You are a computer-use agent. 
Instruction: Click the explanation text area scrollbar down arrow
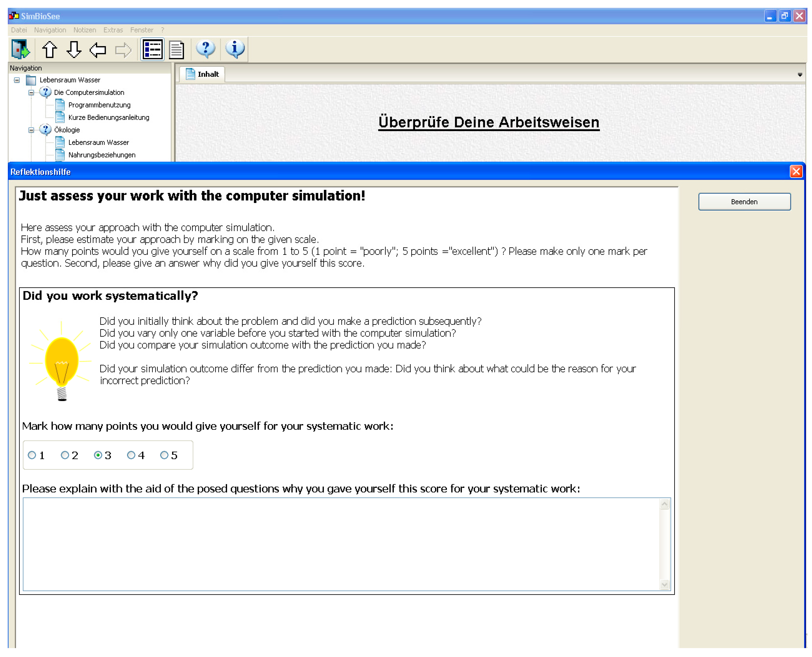tap(664, 584)
